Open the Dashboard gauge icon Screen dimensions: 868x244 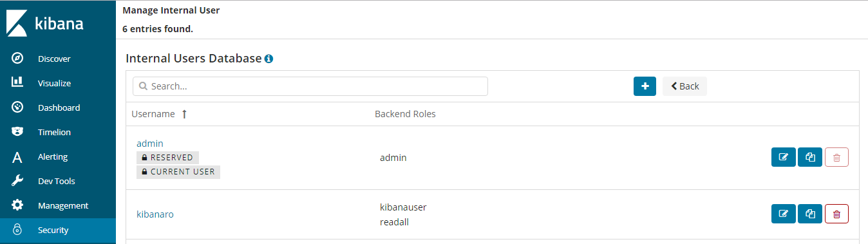(x=17, y=108)
